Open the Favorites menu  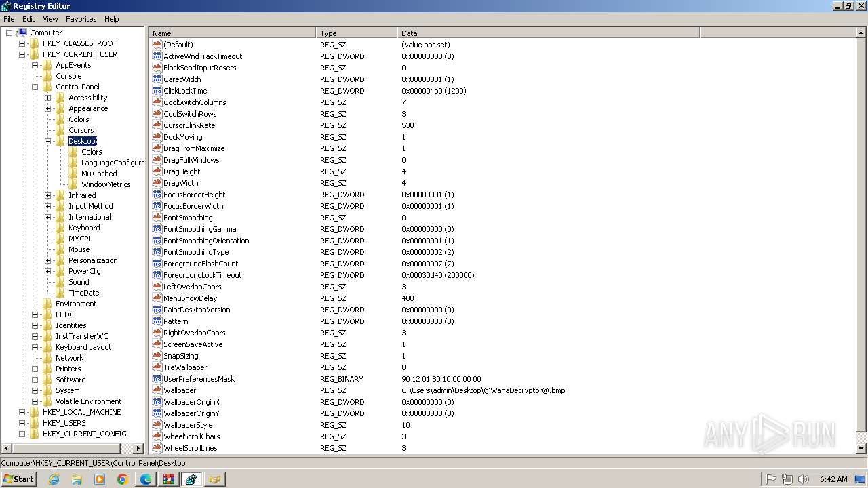(81, 19)
